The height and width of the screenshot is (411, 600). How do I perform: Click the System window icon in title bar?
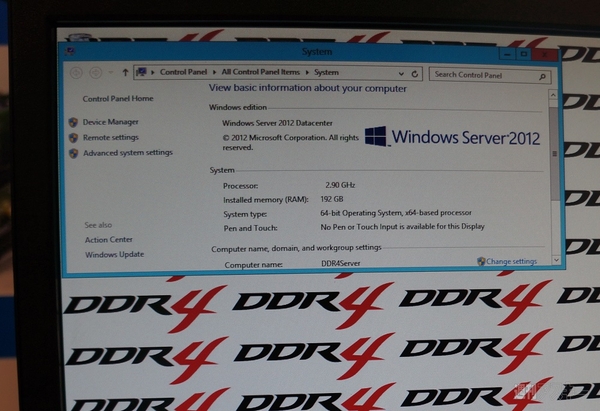point(70,50)
